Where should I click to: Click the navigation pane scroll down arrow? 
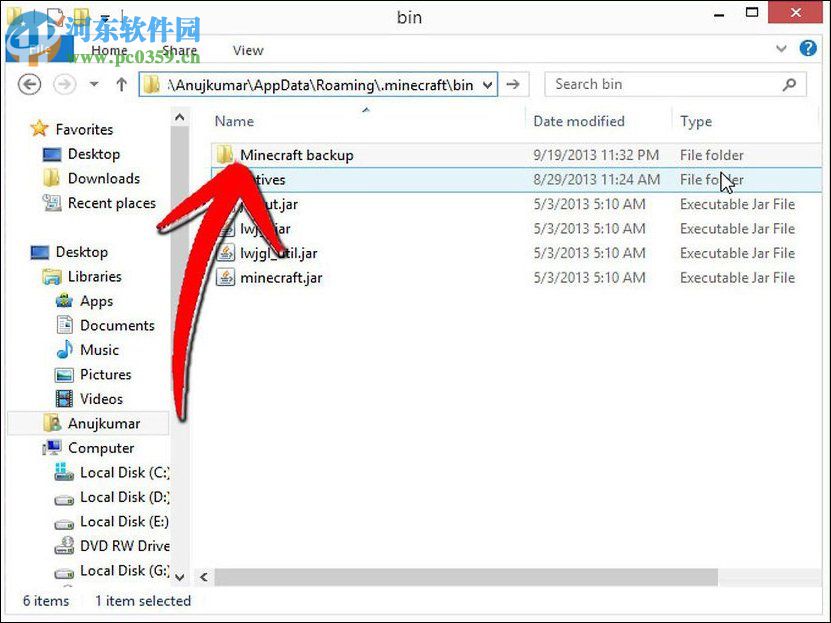180,577
